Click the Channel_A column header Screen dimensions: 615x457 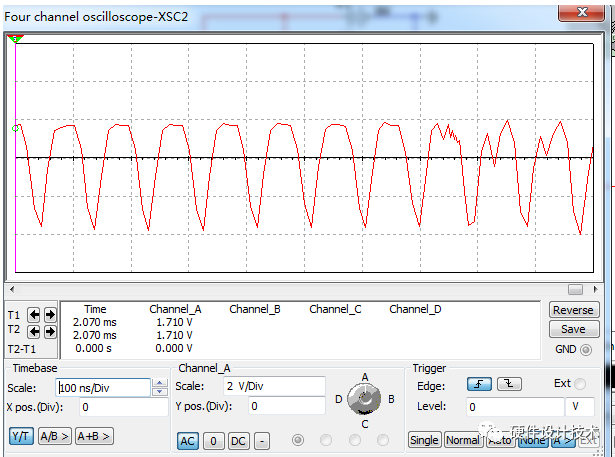(x=175, y=309)
